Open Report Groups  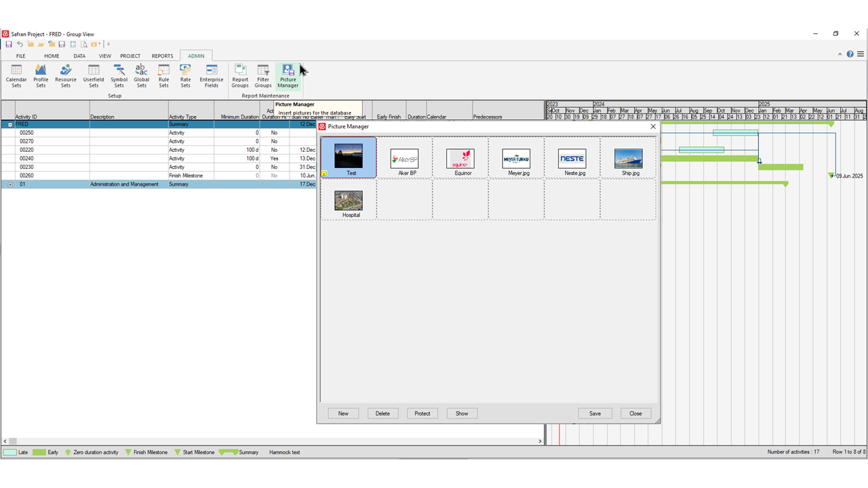coord(240,76)
